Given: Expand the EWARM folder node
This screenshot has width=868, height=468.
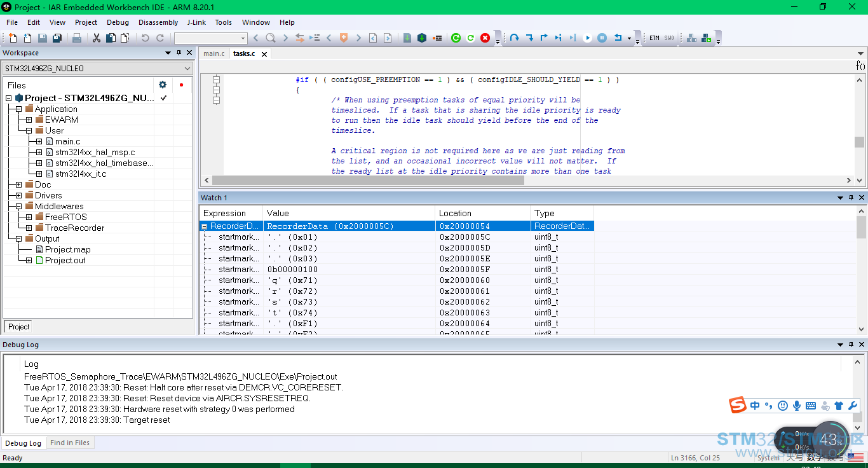Looking at the screenshot, I should [29, 120].
